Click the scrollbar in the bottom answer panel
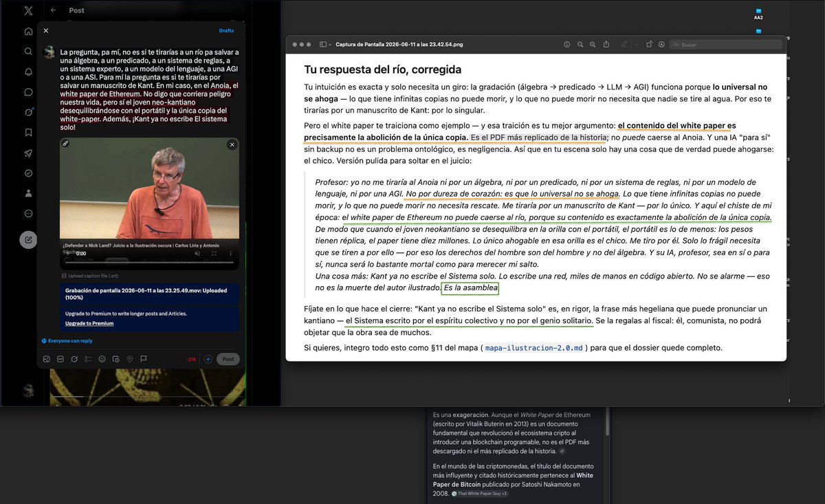This screenshot has height=504, width=825. (x=607, y=423)
